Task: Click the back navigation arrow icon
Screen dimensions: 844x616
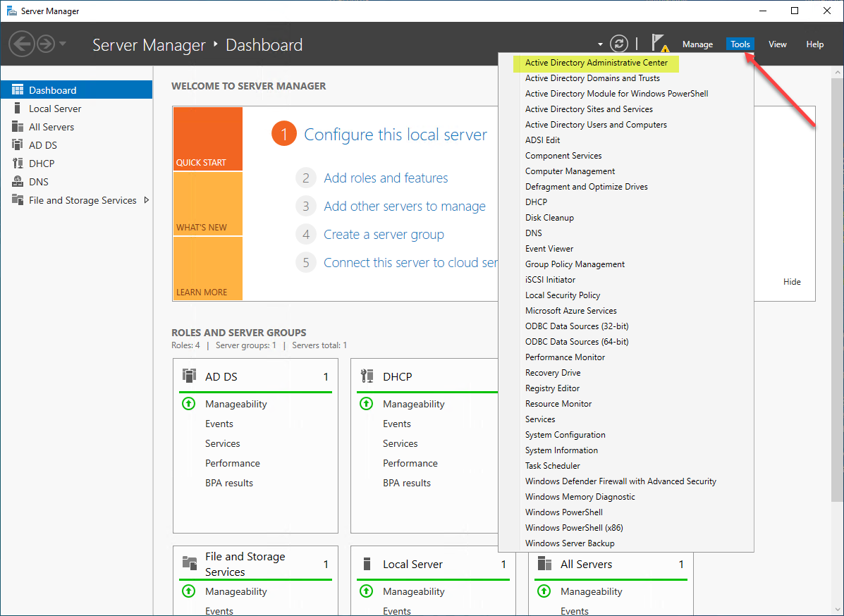Action: (x=22, y=44)
